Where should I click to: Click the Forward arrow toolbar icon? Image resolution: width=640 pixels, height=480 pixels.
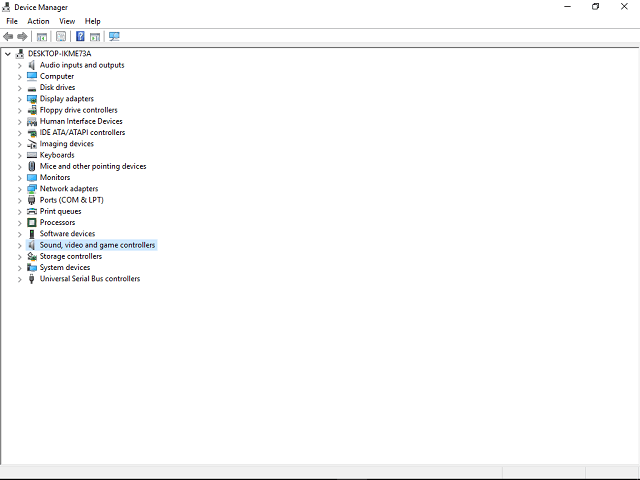22,37
